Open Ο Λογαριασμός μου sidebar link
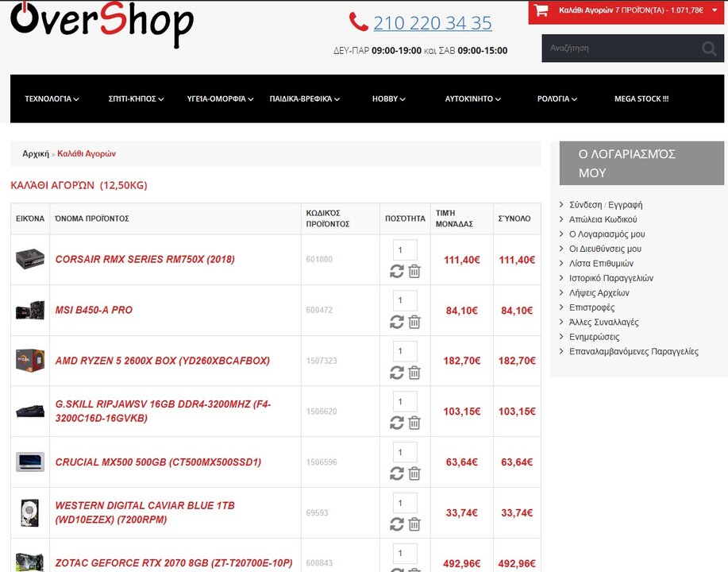This screenshot has height=572, width=728. [x=607, y=234]
